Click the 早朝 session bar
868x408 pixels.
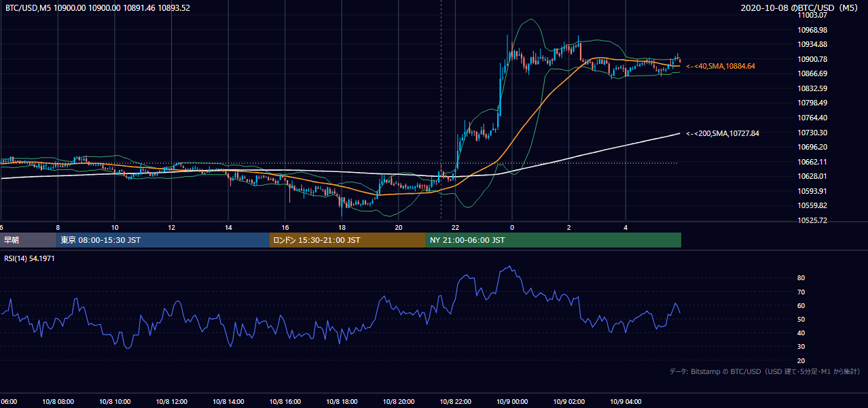[x=28, y=240]
